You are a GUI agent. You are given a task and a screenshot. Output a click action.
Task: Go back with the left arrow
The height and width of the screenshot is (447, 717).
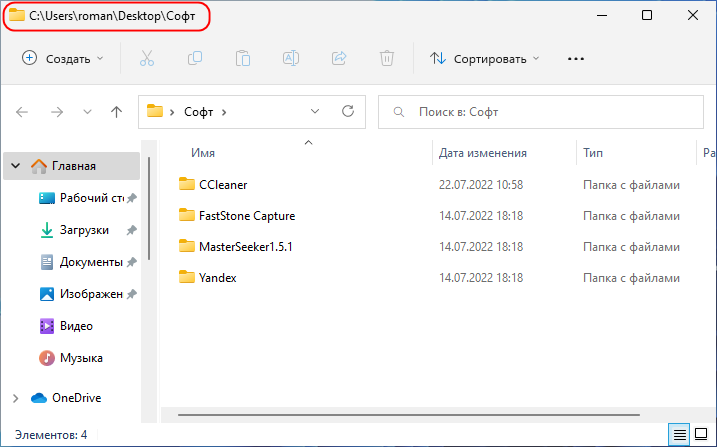[22, 112]
